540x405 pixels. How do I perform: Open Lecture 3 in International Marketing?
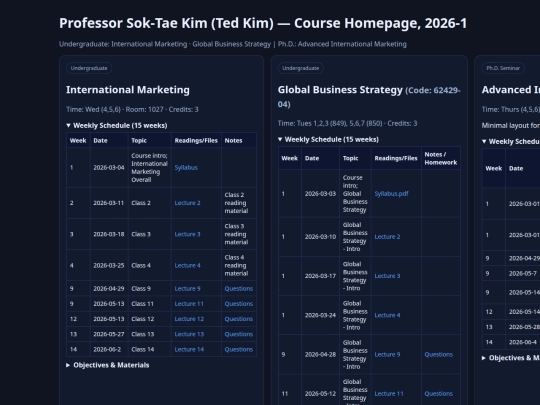[x=187, y=234]
